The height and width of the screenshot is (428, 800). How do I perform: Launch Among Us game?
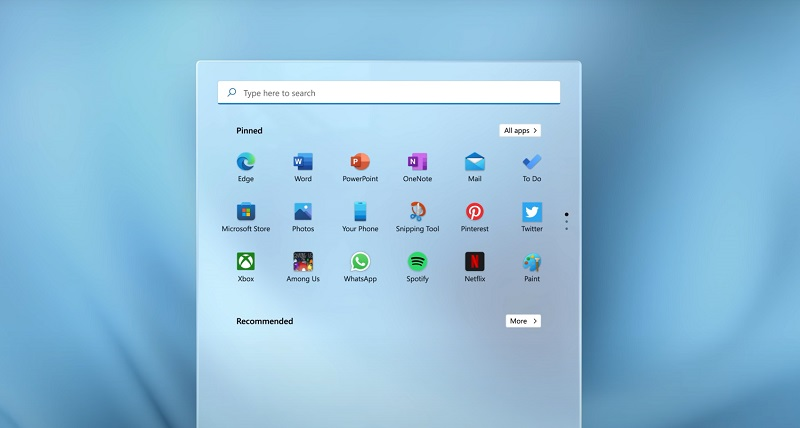tap(303, 267)
